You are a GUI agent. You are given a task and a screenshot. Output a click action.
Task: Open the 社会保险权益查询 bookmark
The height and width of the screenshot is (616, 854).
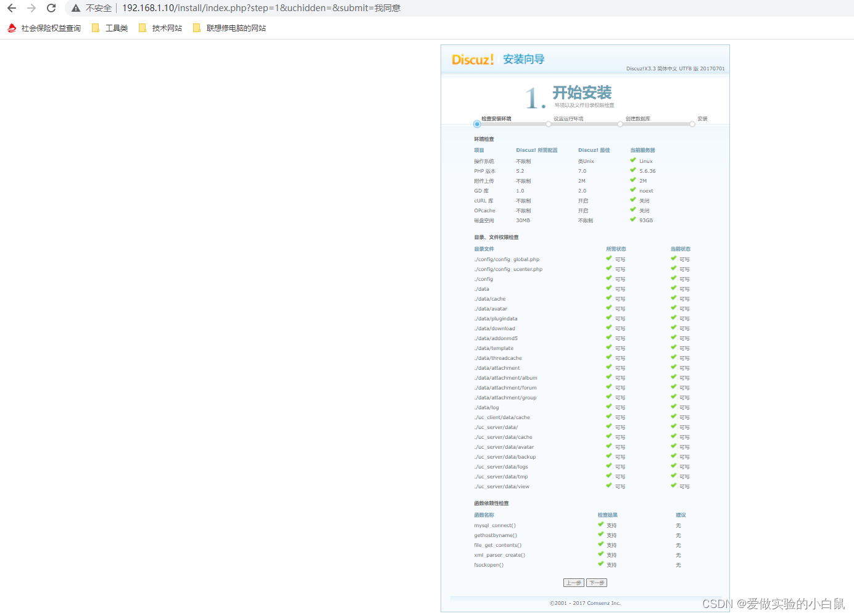44,28
